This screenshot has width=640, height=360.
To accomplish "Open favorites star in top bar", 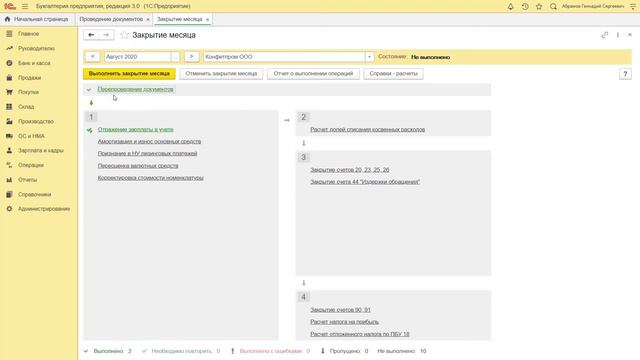I will tap(539, 7).
